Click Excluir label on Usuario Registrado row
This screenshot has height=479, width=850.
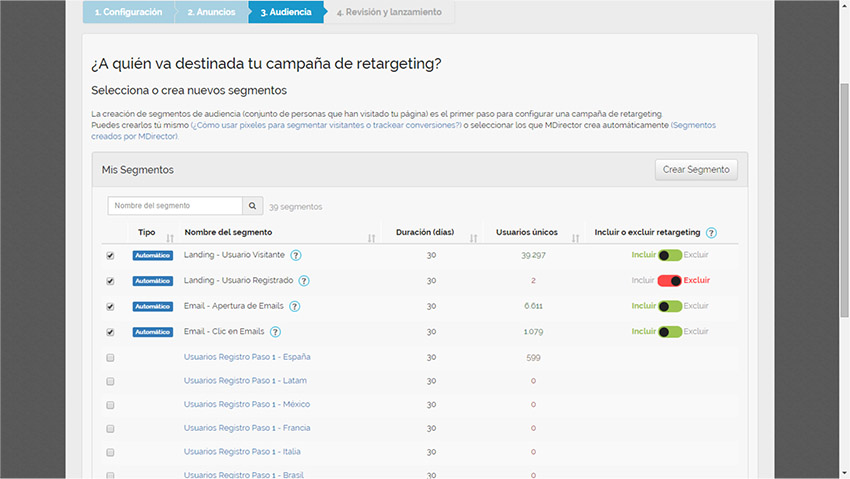pos(697,281)
